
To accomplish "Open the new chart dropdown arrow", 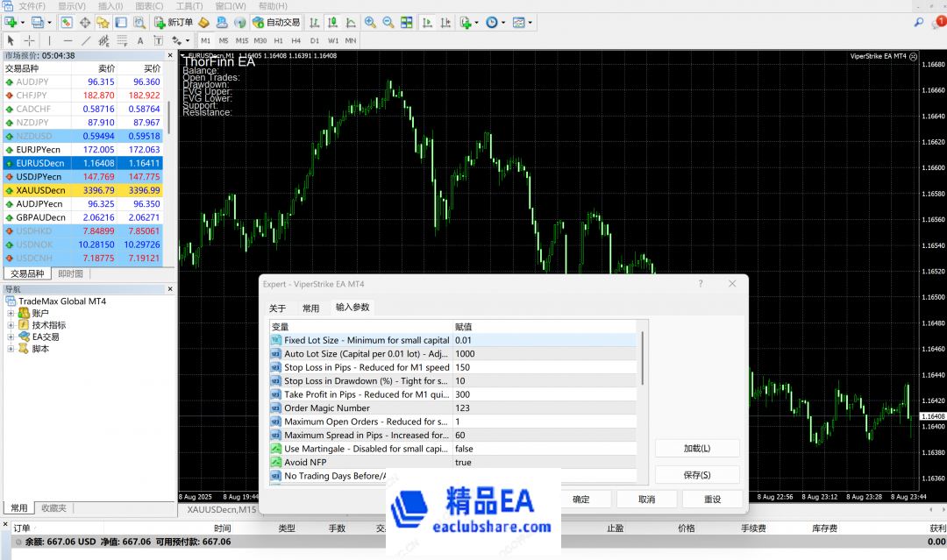I will (23, 22).
